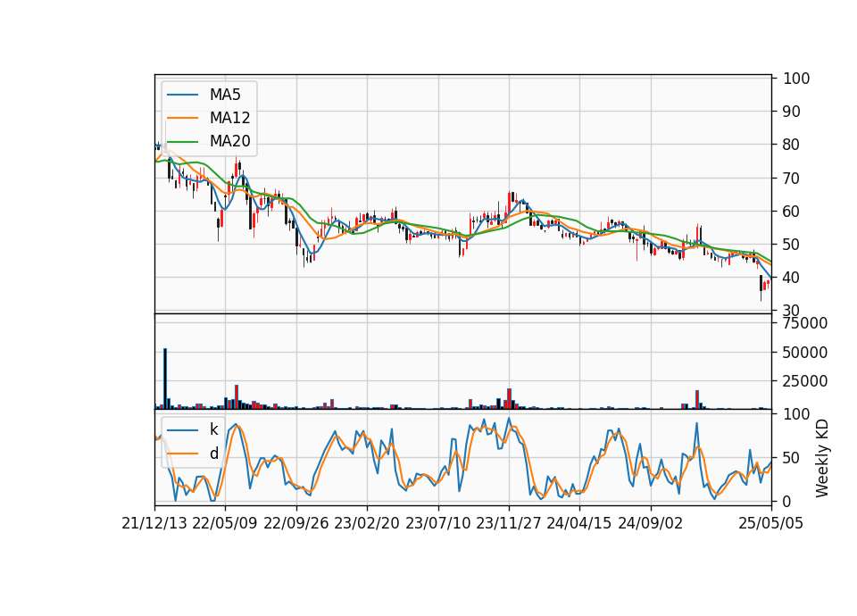Click the date label 23/02/20
This screenshot has width=857, height=616.
pyautogui.click(x=367, y=523)
